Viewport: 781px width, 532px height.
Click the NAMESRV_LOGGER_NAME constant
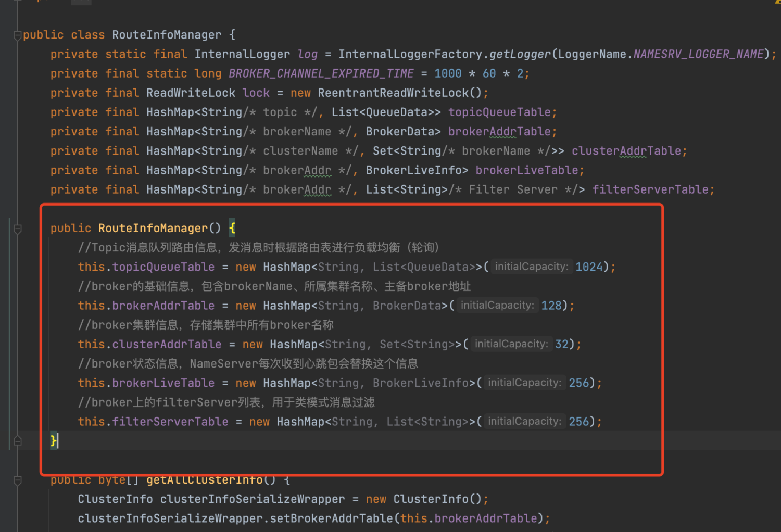click(698, 54)
